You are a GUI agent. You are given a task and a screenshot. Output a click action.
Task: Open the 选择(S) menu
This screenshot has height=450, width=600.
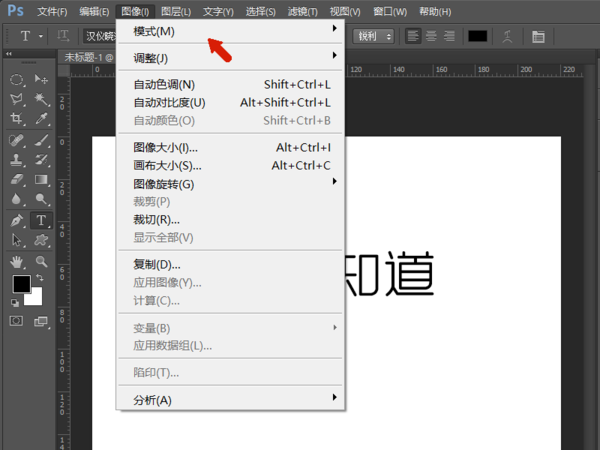[x=261, y=11]
